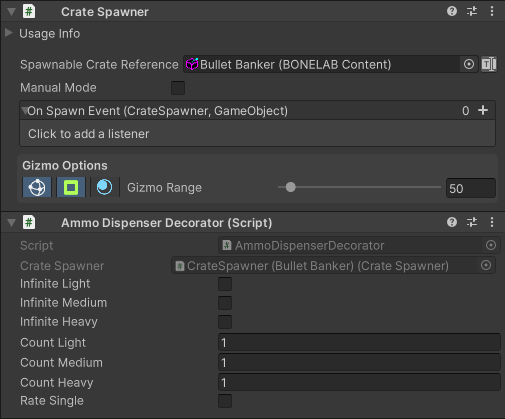Collapse the Ammo Dispenser Decorator component
505x419 pixels.
(x=11, y=223)
